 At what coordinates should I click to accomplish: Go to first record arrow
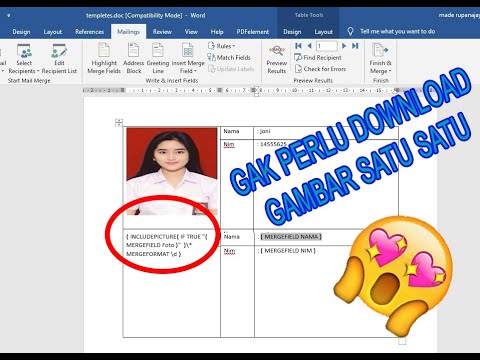(x=298, y=46)
